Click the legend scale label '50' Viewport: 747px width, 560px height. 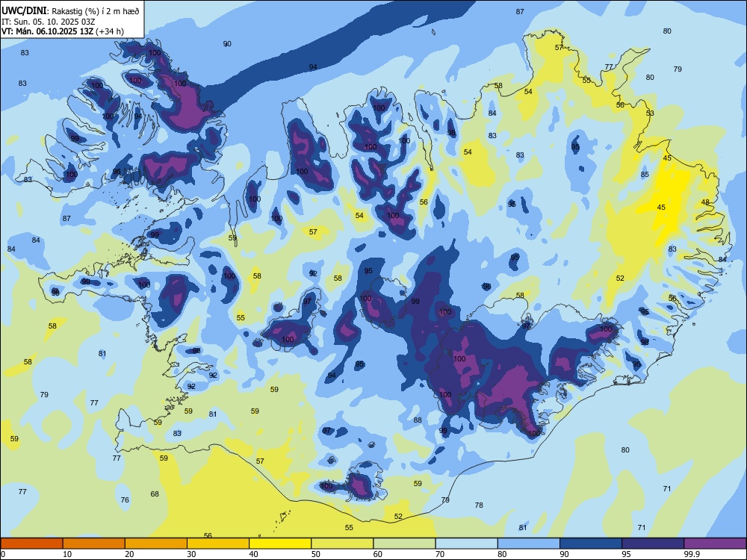click(315, 554)
